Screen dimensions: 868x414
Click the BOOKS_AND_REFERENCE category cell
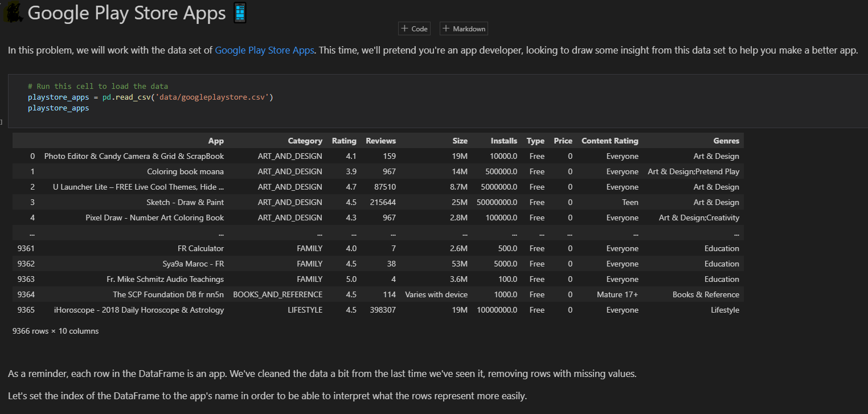[278, 294]
